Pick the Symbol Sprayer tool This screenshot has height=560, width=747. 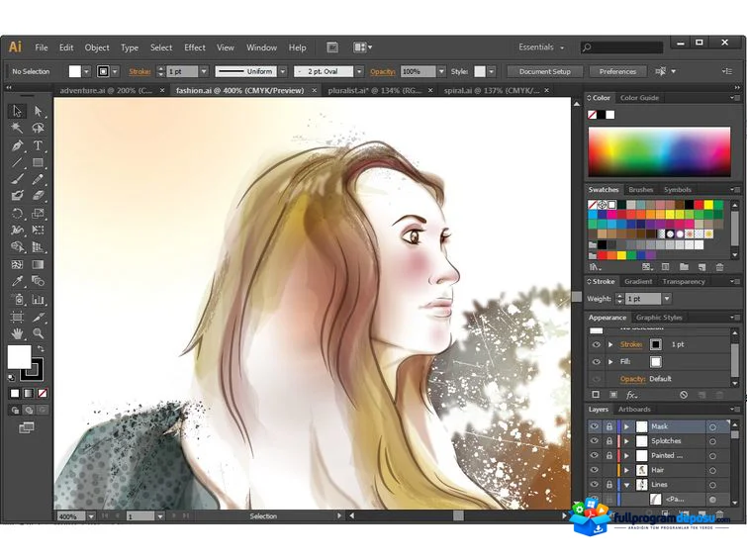[x=17, y=300]
